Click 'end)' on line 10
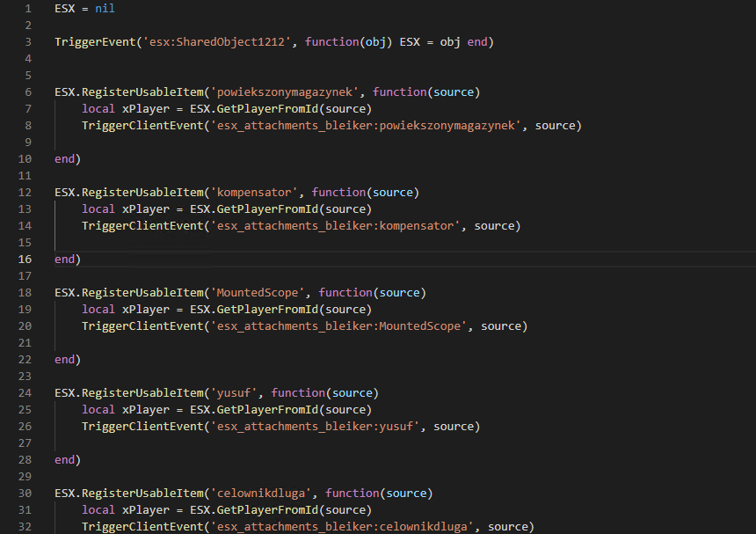The height and width of the screenshot is (534, 756). 68,158
